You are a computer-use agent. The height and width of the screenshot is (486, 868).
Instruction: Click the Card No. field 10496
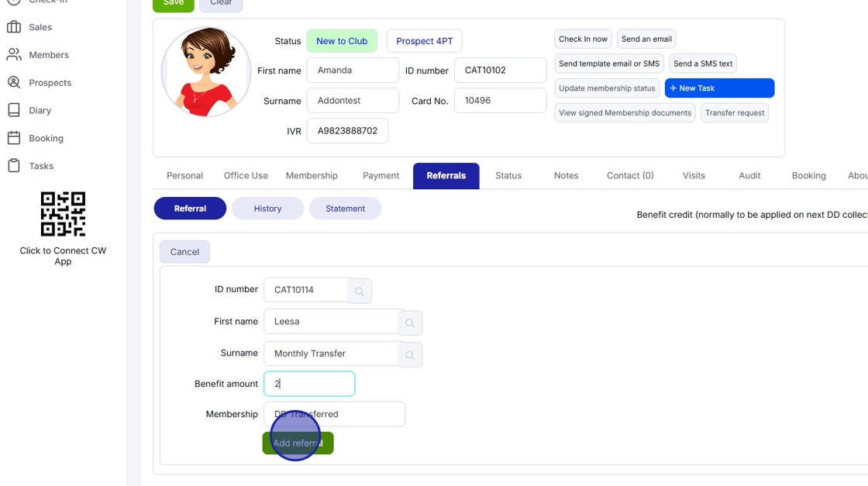[501, 100]
